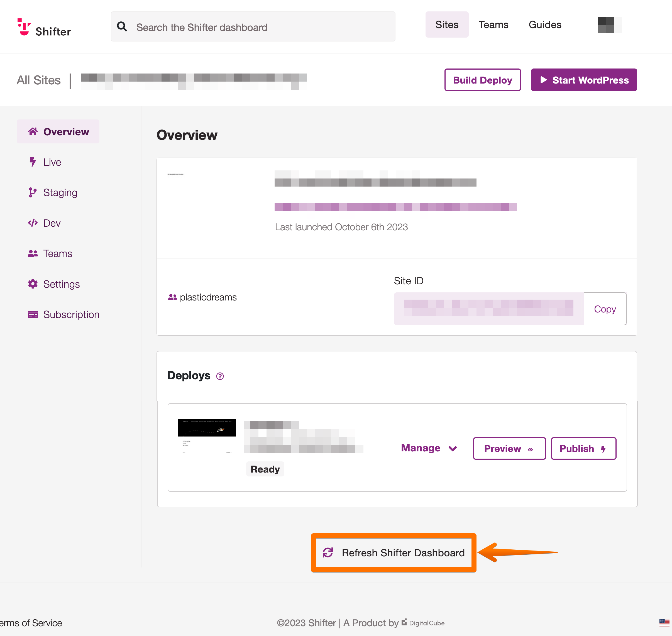
Task: Copy the Site ID
Action: (605, 309)
